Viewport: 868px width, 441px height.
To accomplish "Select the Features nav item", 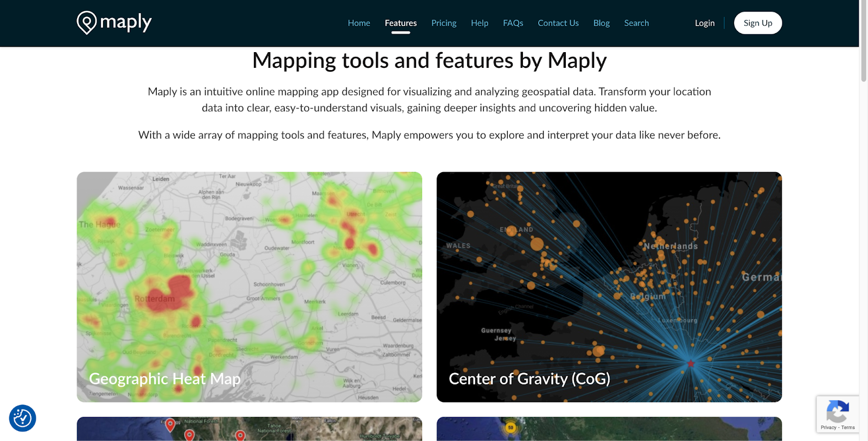I will (401, 23).
